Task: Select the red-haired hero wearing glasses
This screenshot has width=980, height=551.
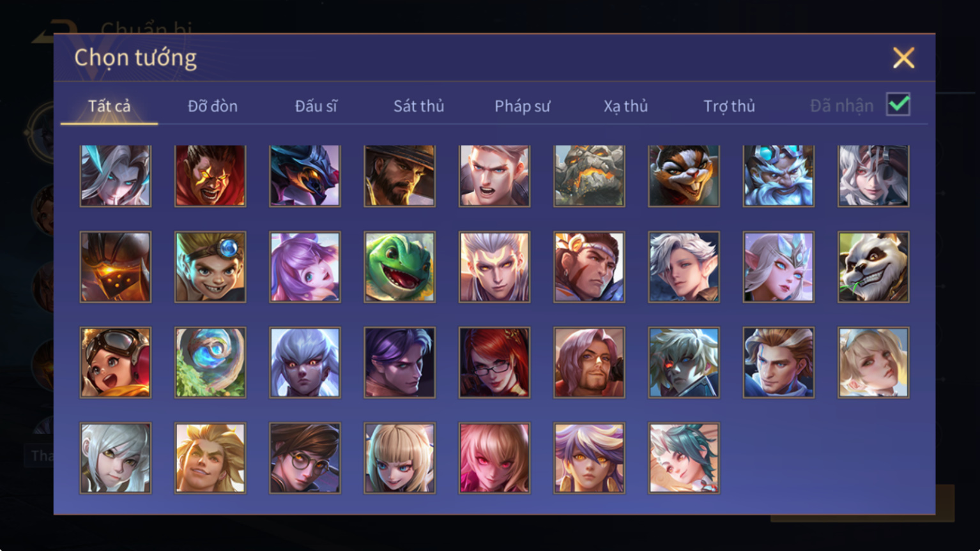Action: [x=494, y=363]
